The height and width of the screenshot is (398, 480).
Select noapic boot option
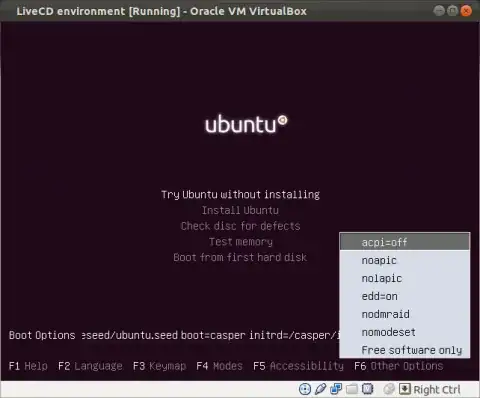[x=405, y=260]
